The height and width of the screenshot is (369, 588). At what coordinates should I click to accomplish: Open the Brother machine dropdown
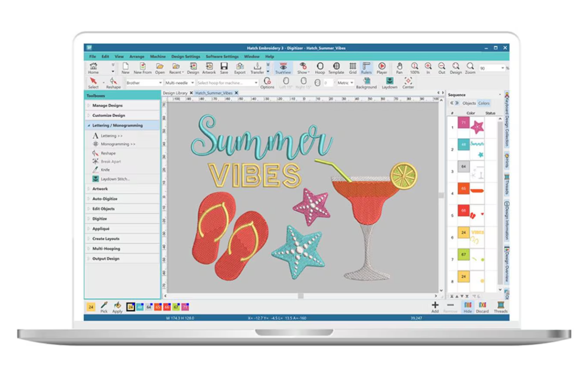[x=144, y=83]
